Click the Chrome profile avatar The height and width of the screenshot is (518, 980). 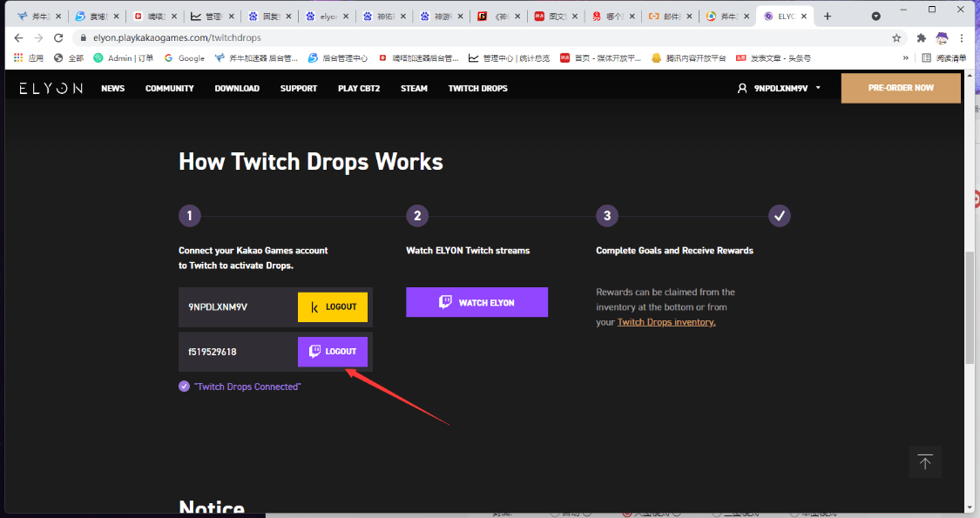(x=942, y=38)
